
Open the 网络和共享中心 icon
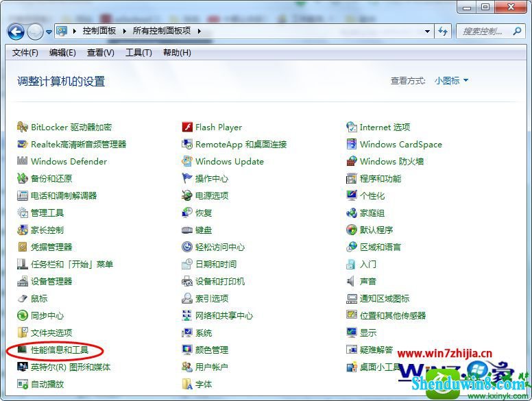point(187,315)
